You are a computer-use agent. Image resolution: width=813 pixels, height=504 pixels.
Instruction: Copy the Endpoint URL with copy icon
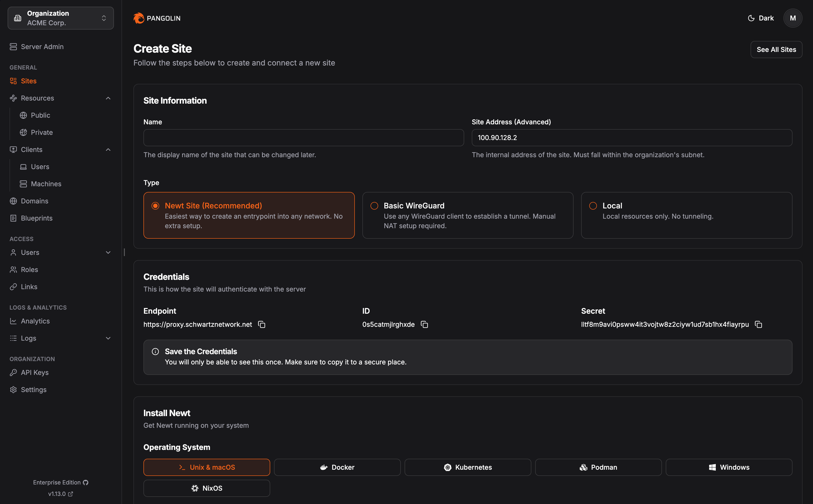coord(262,324)
